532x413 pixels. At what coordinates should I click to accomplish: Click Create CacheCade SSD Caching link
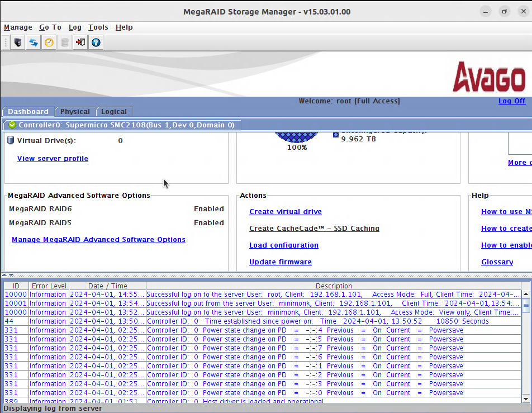coord(314,229)
